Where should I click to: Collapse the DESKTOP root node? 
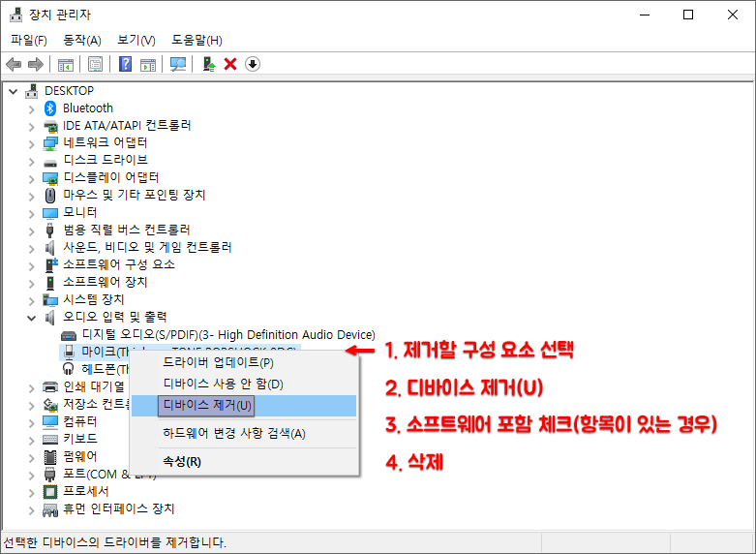tap(14, 91)
